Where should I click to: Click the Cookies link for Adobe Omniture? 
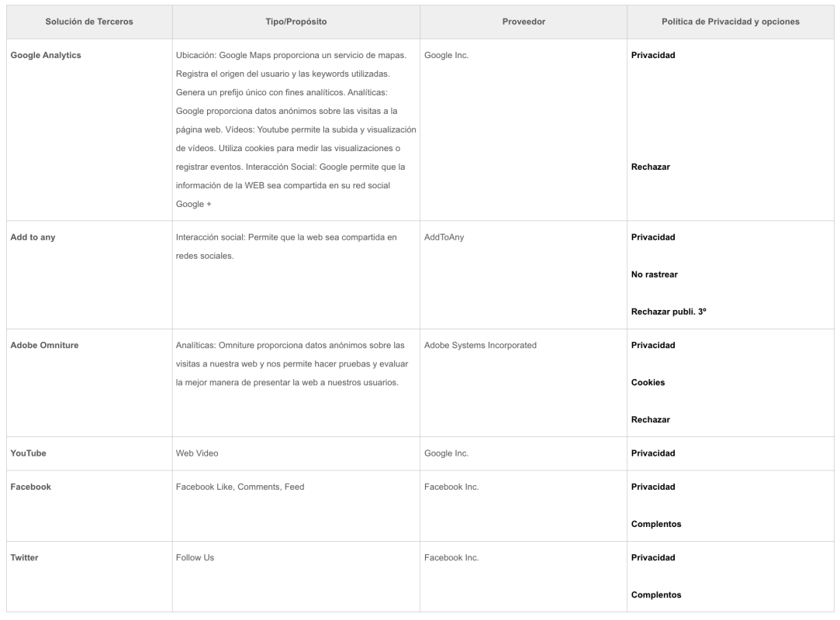648,382
